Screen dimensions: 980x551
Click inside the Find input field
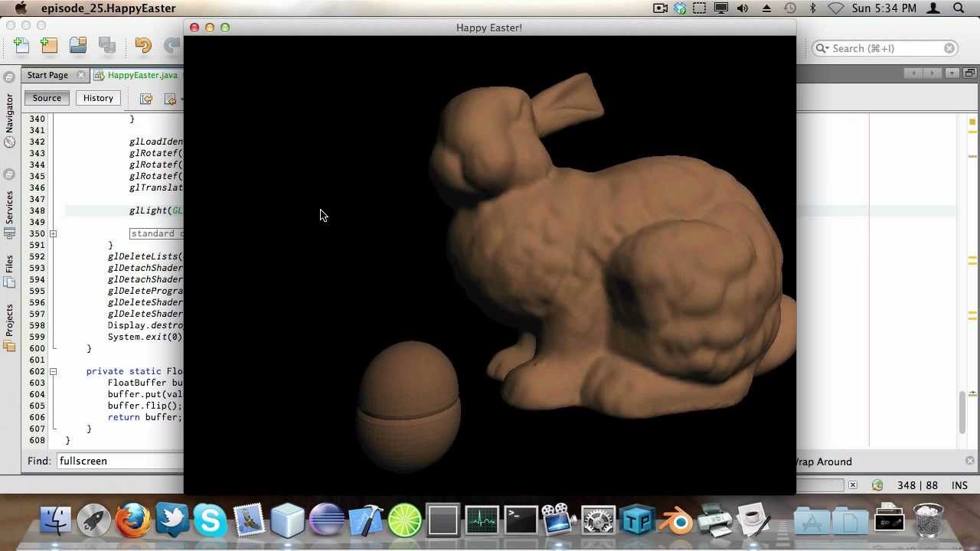click(121, 461)
